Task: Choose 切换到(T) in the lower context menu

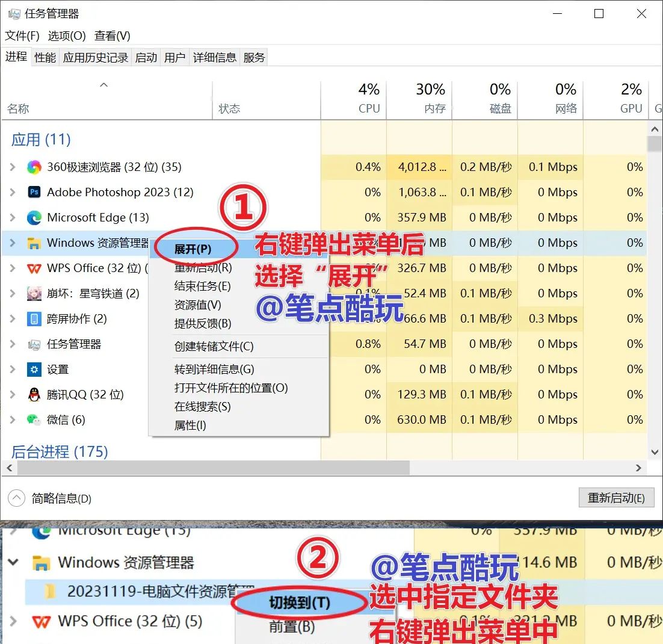Action: coord(300,602)
